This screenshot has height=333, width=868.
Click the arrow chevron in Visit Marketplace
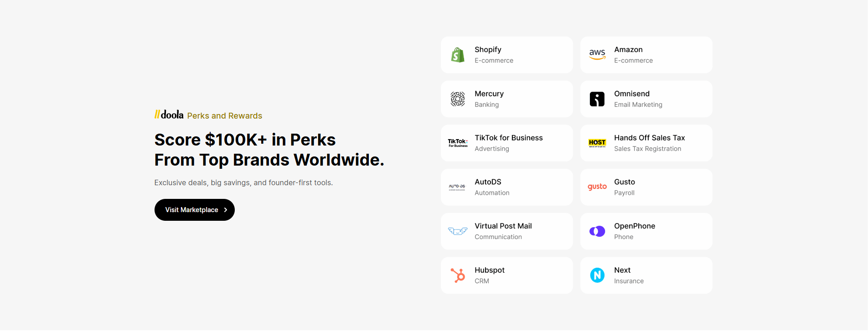tap(225, 210)
